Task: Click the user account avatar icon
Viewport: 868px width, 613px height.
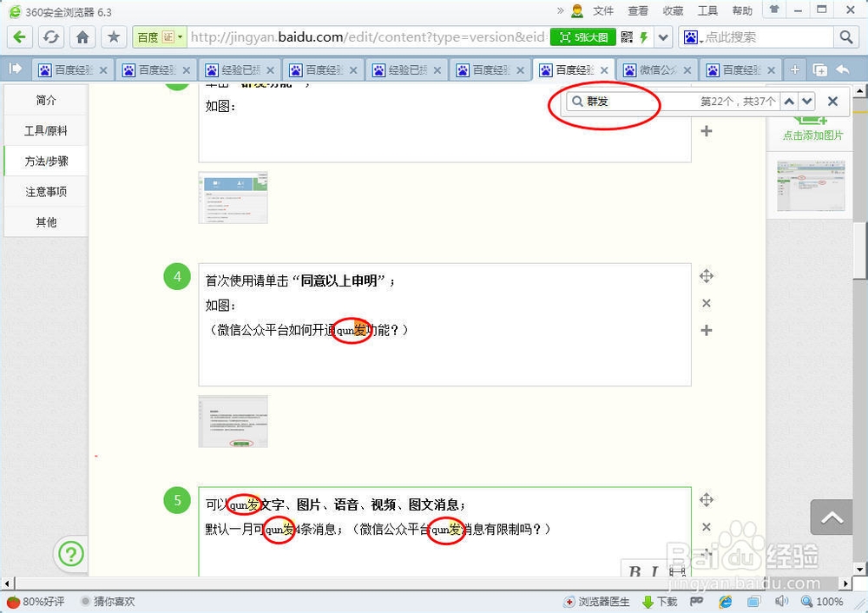Action: click(577, 10)
